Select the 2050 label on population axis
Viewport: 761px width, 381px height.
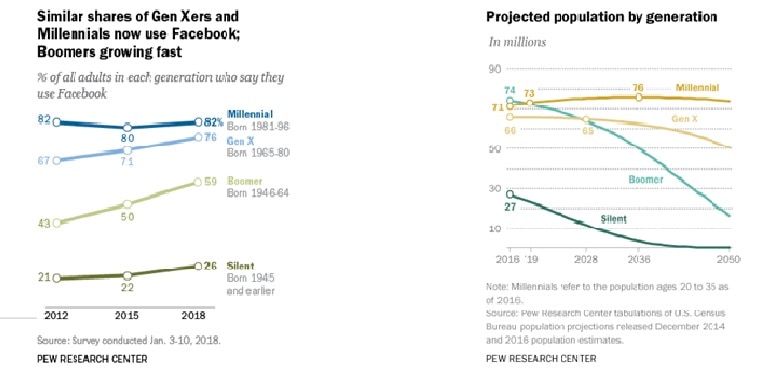pos(728,260)
